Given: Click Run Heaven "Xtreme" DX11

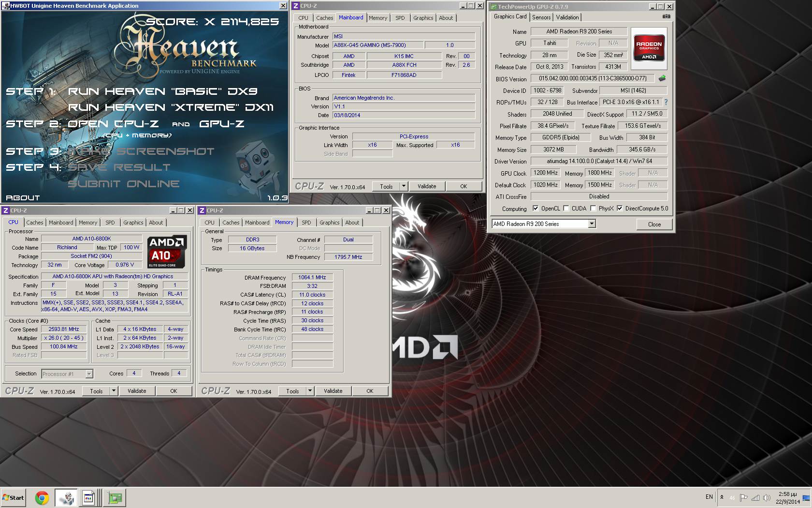Looking at the screenshot, I should (171, 107).
